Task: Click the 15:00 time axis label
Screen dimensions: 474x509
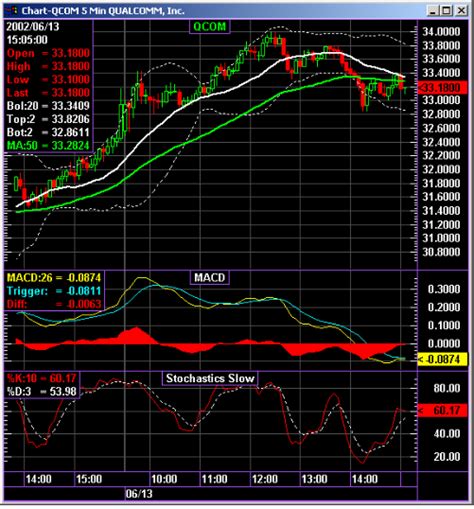Action: 89,479
